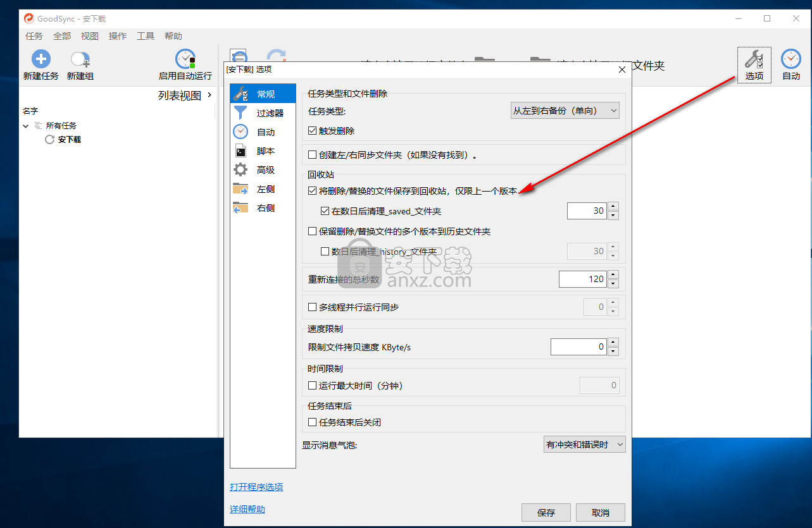Increase 限制文件拷贝速度 value
Viewport: 812px width, 528px height.
coord(613,343)
